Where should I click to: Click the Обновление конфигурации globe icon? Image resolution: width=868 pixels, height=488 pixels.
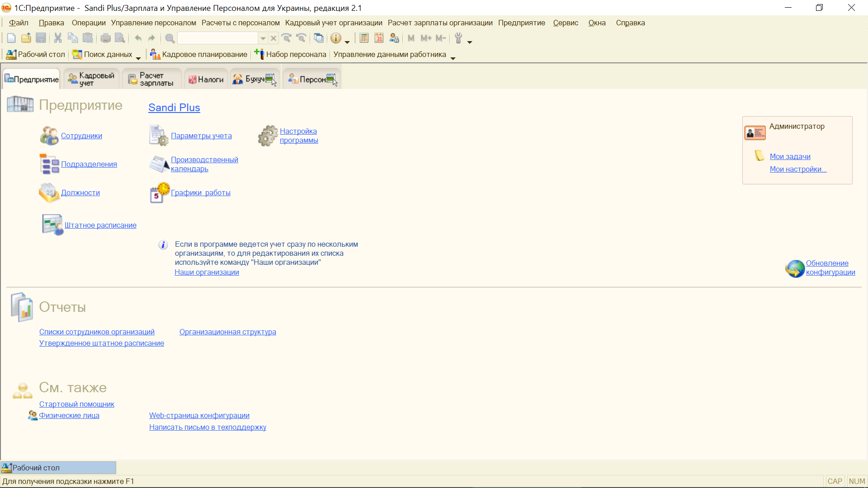coord(795,268)
